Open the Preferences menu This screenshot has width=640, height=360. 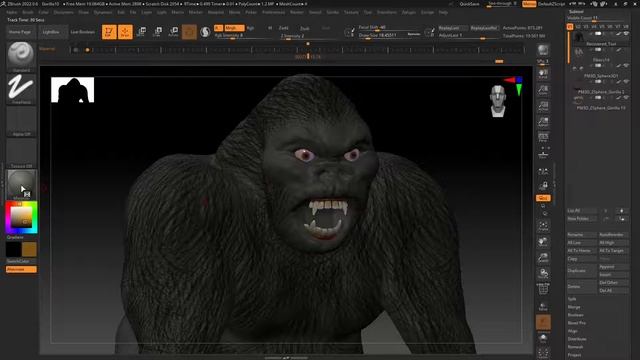point(273,13)
